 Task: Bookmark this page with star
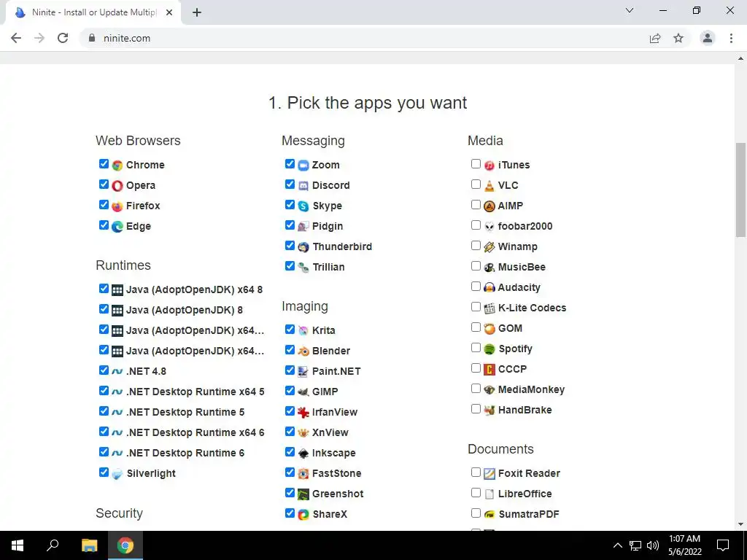click(x=678, y=38)
